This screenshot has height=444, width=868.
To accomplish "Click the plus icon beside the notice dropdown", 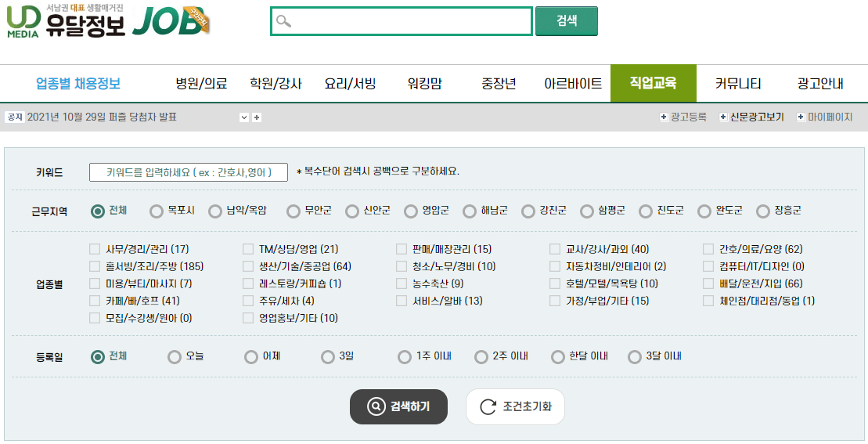I will [x=257, y=117].
